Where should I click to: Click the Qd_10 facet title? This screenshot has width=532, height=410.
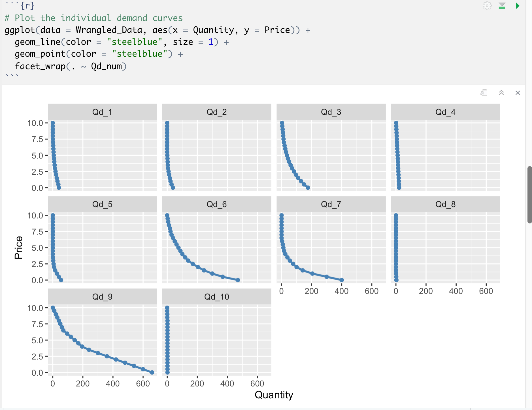tap(217, 297)
